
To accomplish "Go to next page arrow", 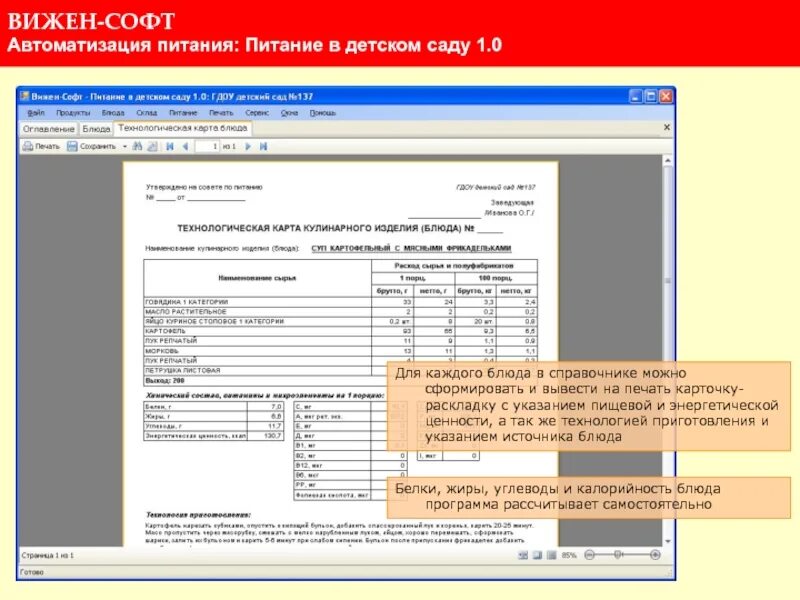I will (248, 146).
